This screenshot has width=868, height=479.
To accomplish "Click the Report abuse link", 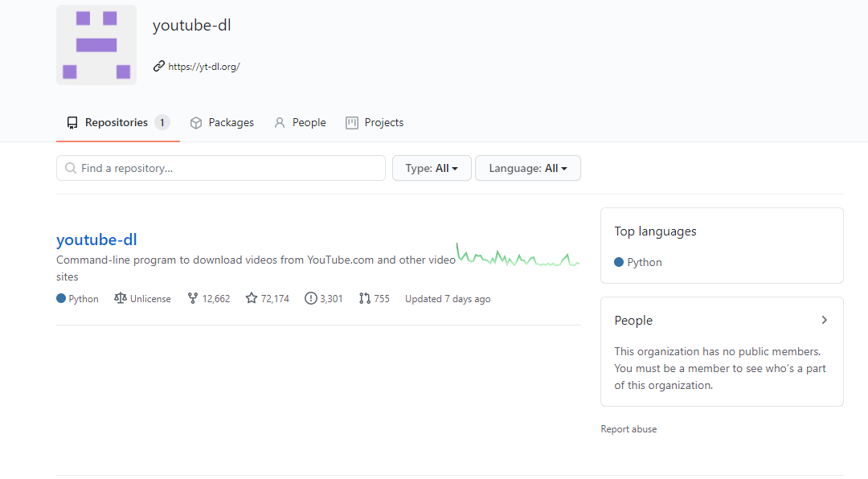I will point(628,429).
